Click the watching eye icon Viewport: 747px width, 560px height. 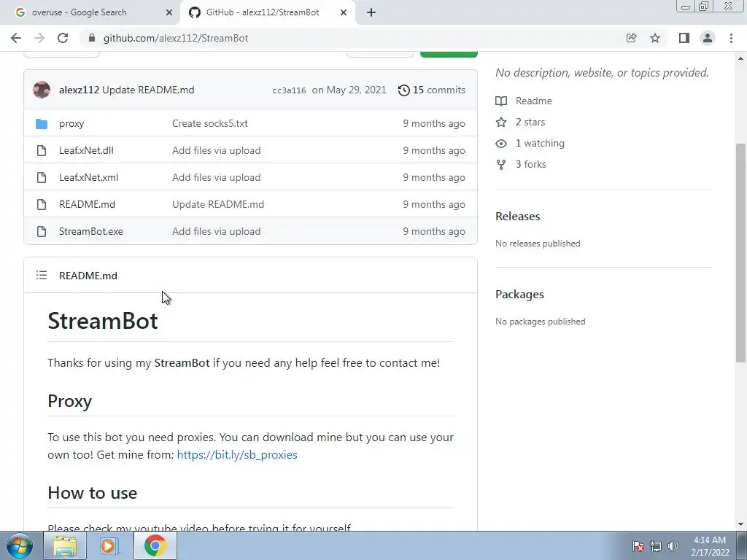tap(501, 144)
